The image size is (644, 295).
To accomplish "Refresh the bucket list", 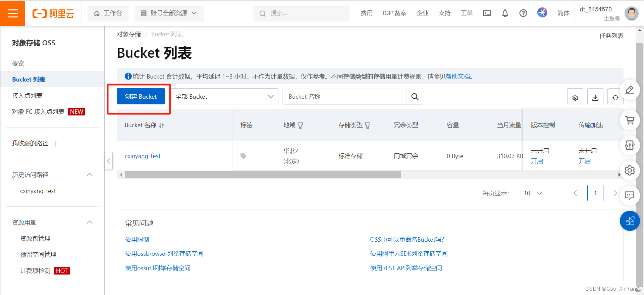I will 615,97.
